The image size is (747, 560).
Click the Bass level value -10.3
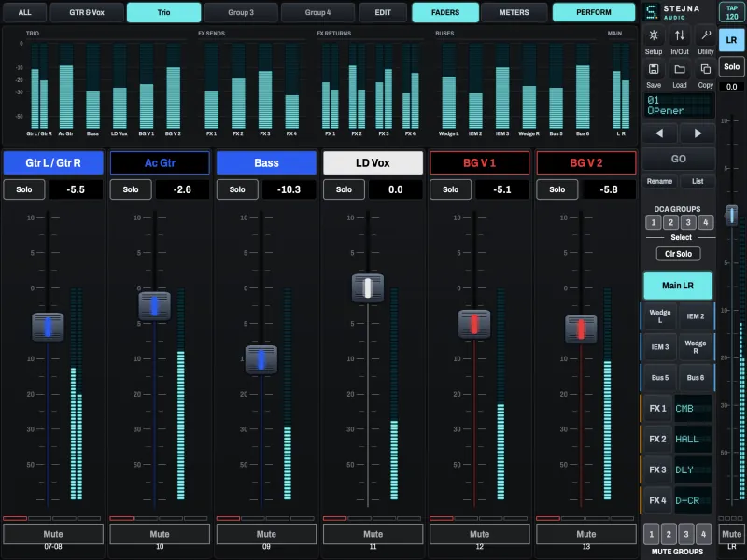(289, 189)
